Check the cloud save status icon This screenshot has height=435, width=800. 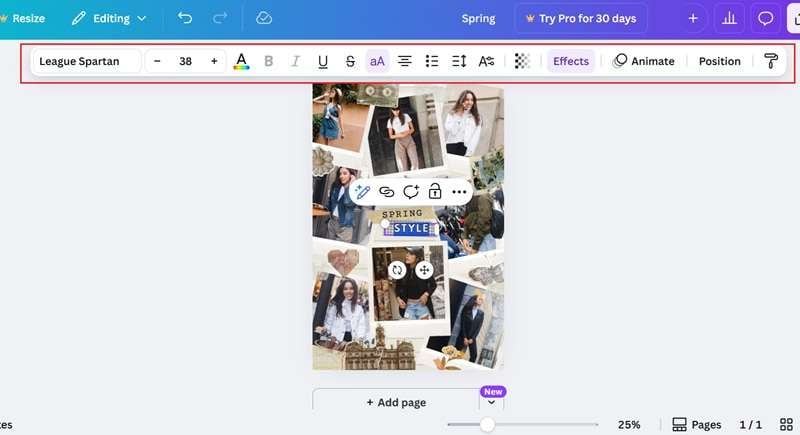[x=264, y=18]
